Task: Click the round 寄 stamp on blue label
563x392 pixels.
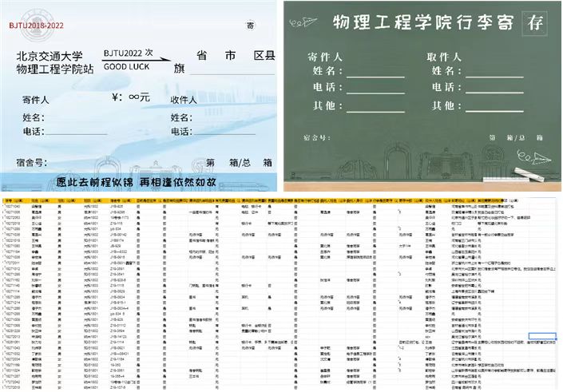Action: point(250,25)
